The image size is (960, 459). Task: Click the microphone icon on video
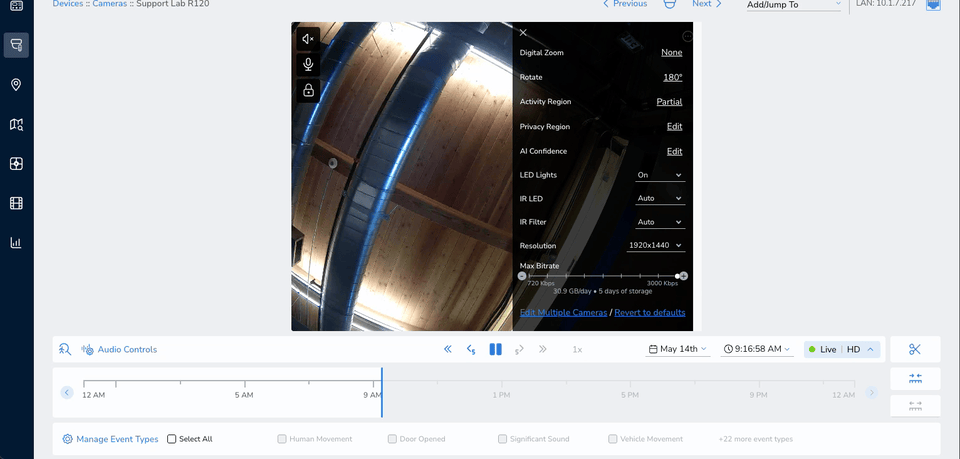click(309, 65)
